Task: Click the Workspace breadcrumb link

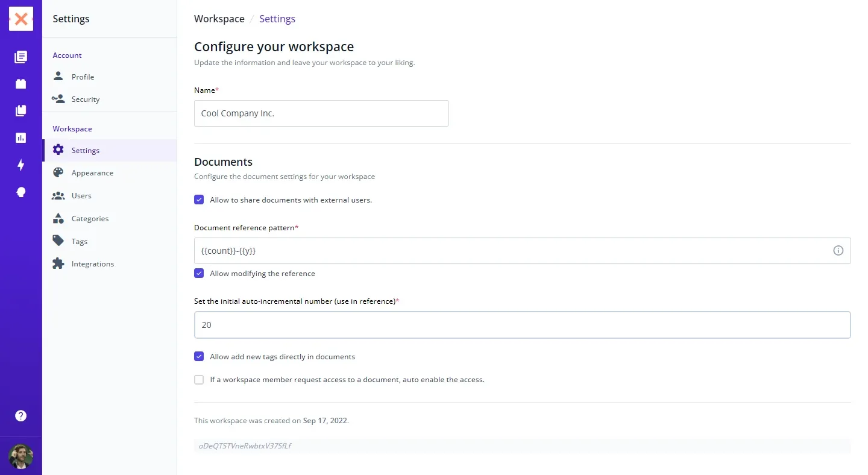Action: point(219,19)
